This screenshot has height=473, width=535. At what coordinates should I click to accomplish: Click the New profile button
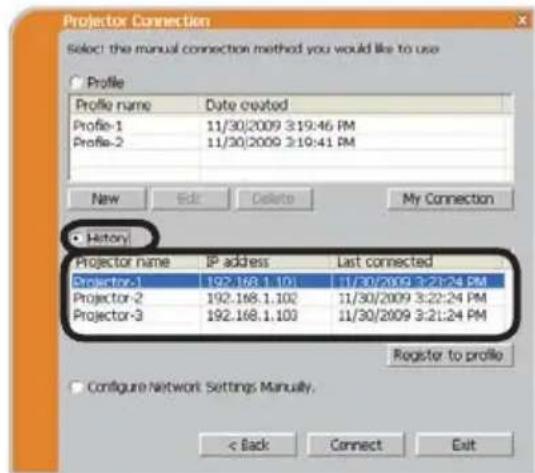(x=107, y=198)
